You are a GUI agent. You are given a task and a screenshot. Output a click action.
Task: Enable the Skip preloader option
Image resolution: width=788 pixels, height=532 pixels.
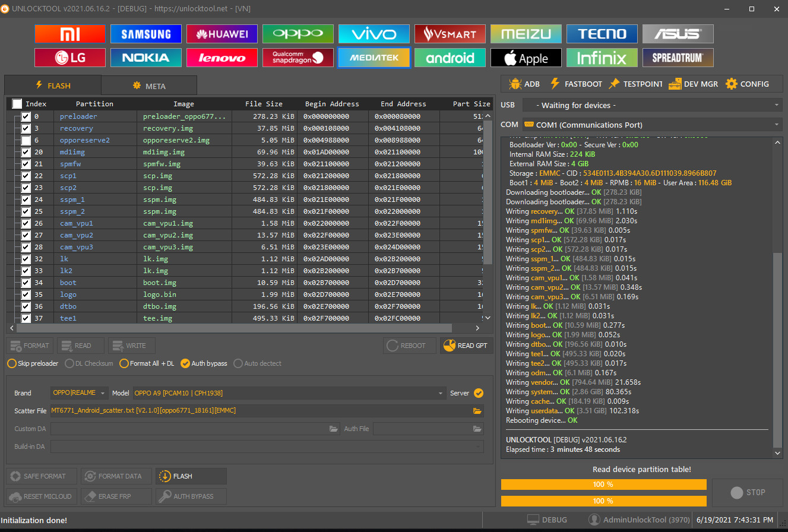[x=33, y=363]
